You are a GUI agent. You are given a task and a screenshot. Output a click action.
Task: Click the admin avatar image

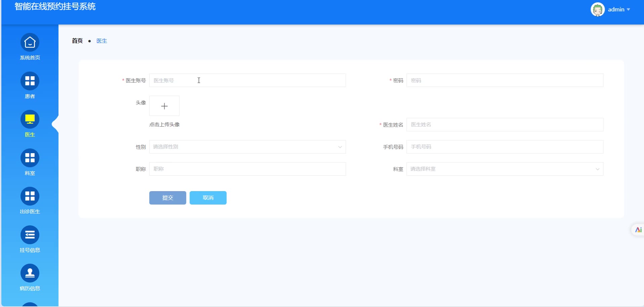[598, 9]
